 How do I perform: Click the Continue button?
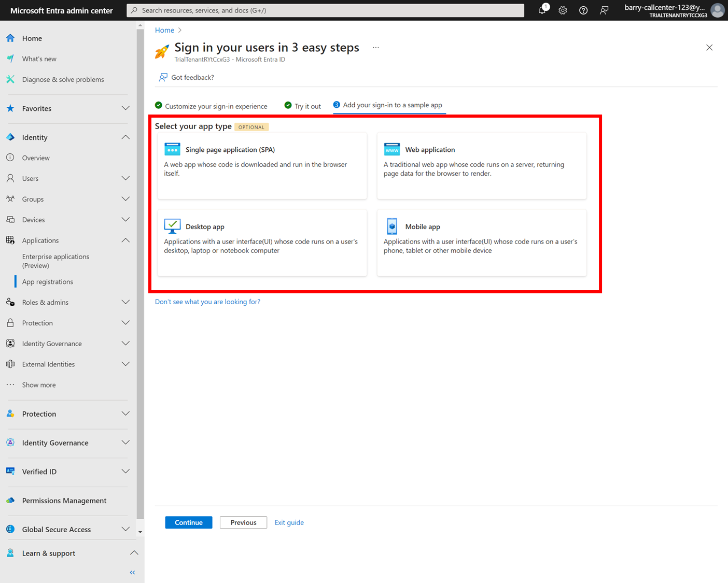tap(189, 522)
